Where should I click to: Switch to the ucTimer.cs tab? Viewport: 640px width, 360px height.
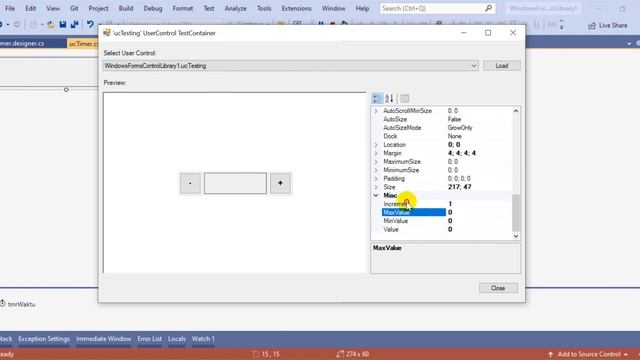coord(83,43)
